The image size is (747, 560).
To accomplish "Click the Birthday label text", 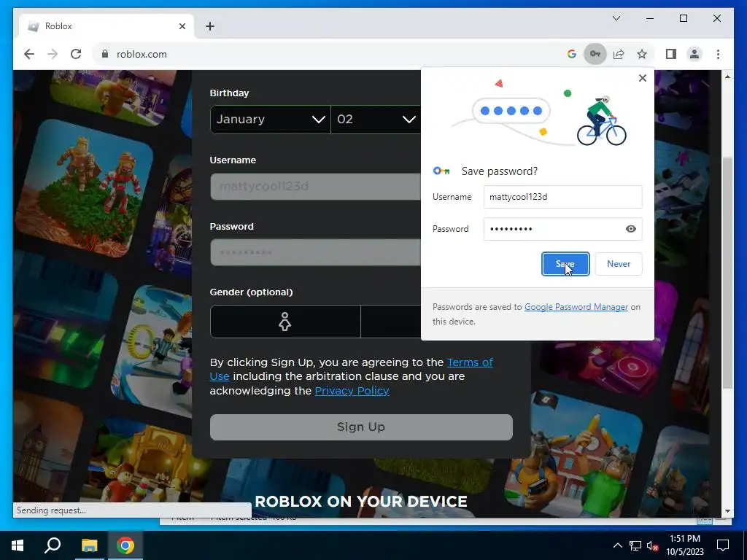I will tap(229, 93).
